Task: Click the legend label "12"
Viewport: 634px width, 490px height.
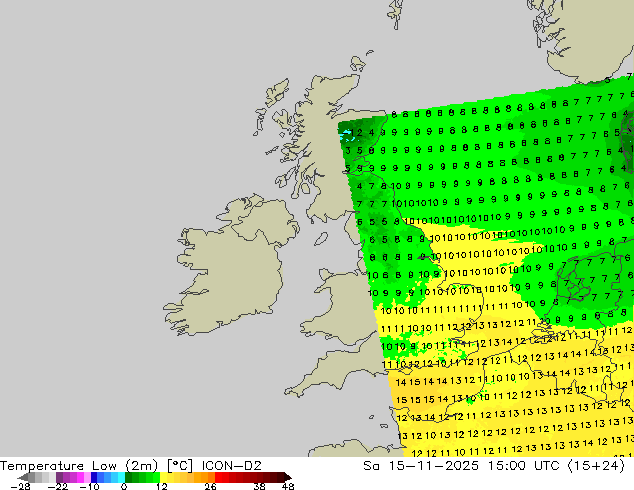Action: (162, 486)
